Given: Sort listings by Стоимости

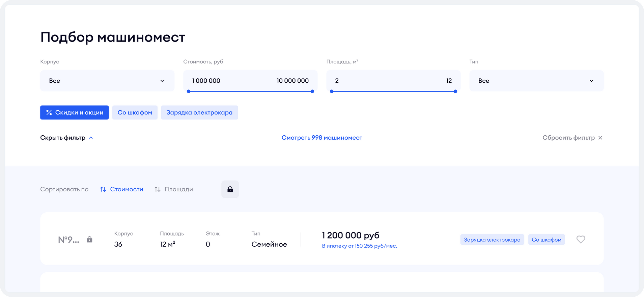Looking at the screenshot, I should point(127,189).
